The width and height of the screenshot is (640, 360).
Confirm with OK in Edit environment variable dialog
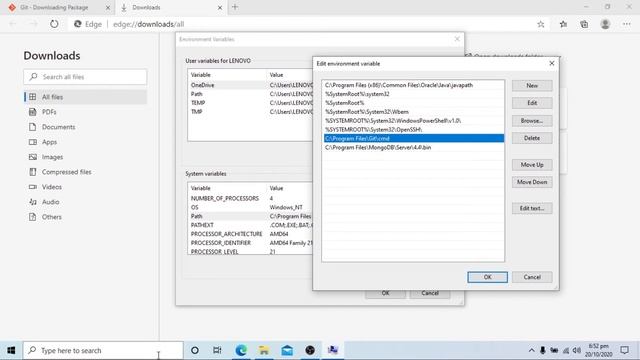(x=487, y=277)
